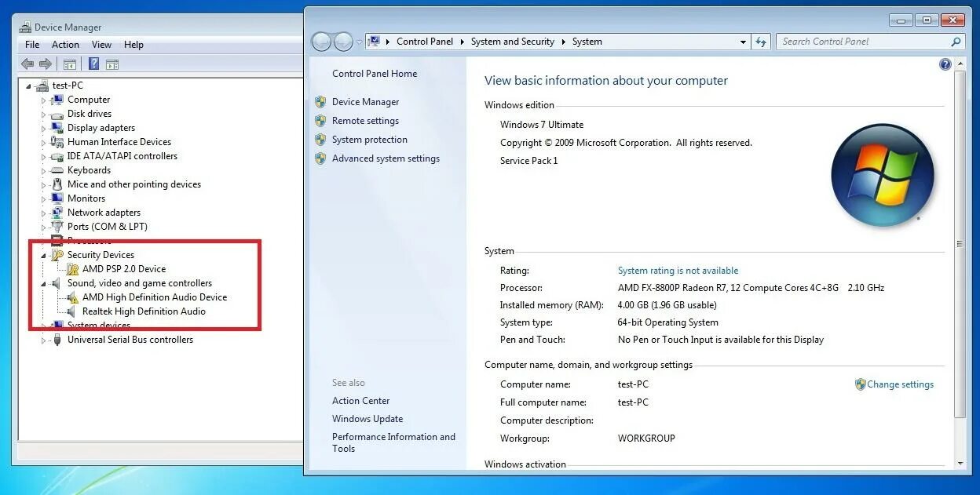Open the Control Panel Home link
This screenshot has height=495, width=980.
375,74
